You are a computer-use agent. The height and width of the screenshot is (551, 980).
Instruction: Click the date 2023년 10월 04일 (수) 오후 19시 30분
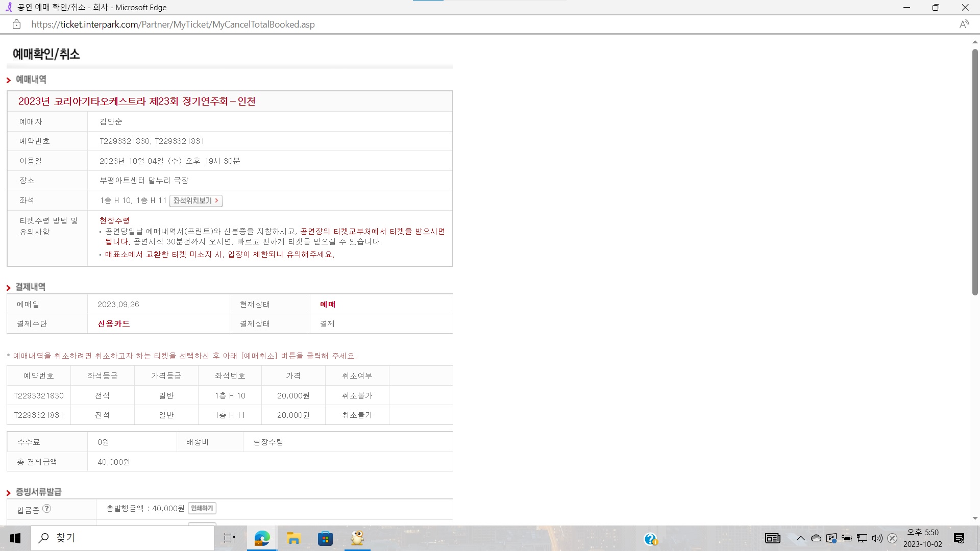click(169, 161)
